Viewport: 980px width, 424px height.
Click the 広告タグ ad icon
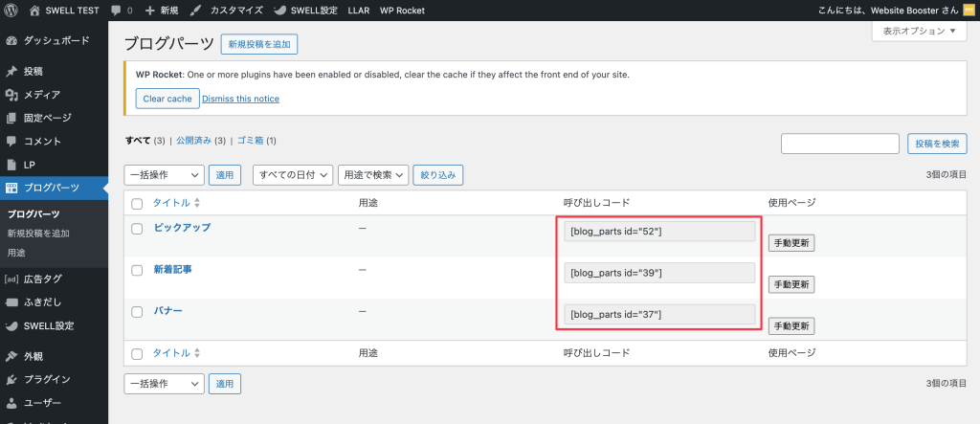click(x=11, y=279)
